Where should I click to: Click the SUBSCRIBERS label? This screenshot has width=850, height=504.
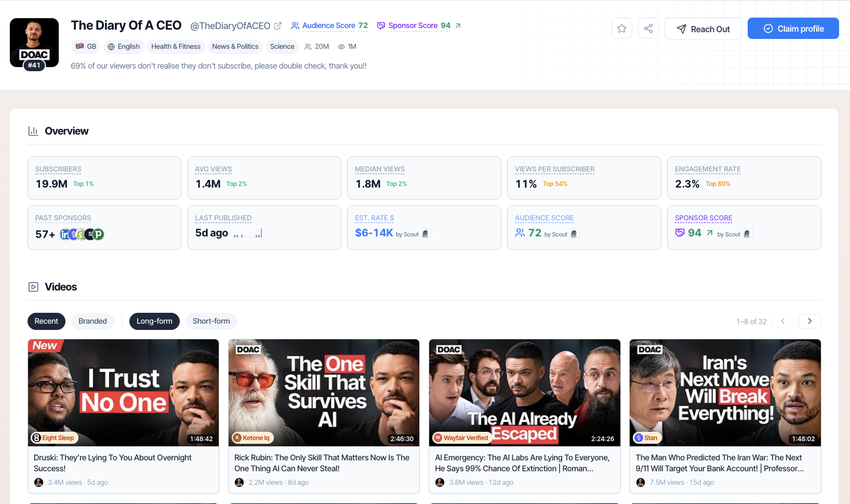pos(58,169)
